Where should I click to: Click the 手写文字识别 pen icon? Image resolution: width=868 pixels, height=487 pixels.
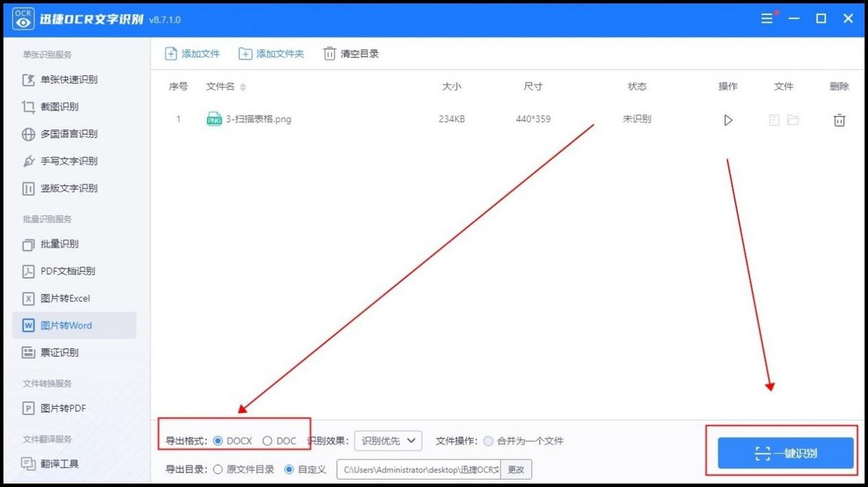tap(28, 161)
